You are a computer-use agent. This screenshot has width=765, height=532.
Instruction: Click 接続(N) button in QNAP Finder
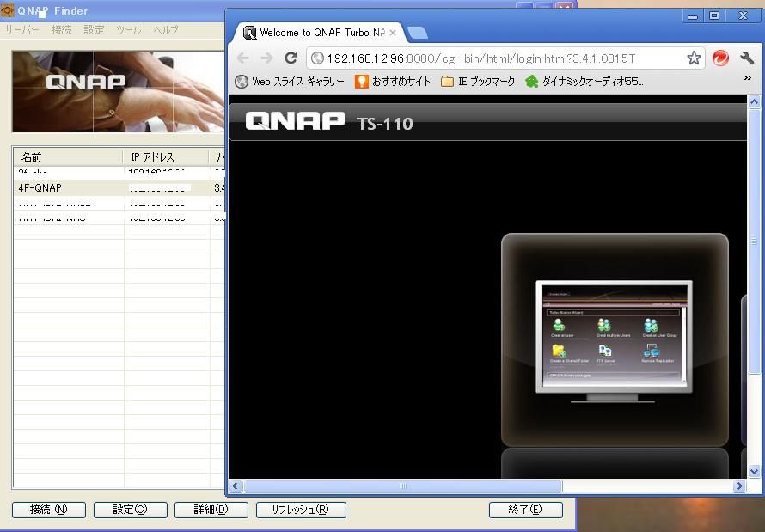pos(49,510)
